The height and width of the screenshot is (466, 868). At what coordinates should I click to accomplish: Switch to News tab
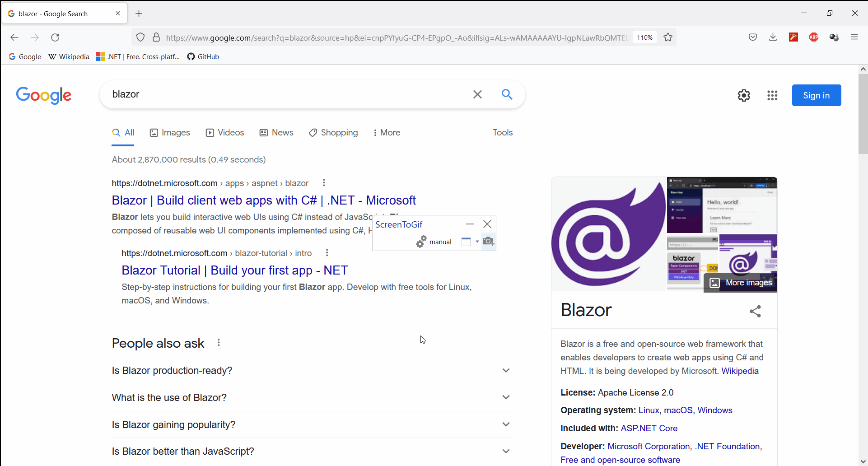276,133
